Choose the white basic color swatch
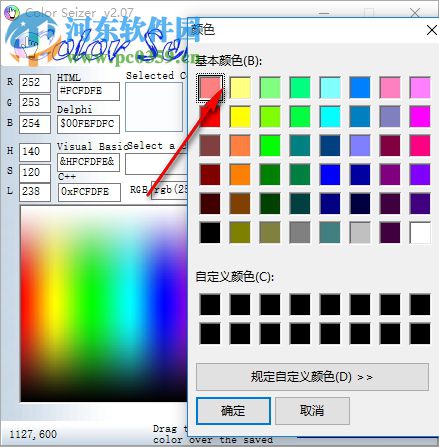 pos(420,233)
